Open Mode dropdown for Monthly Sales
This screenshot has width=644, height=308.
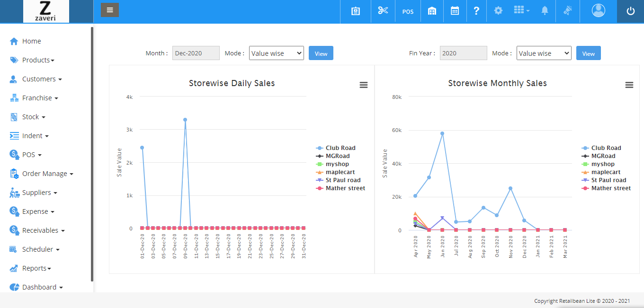click(544, 53)
